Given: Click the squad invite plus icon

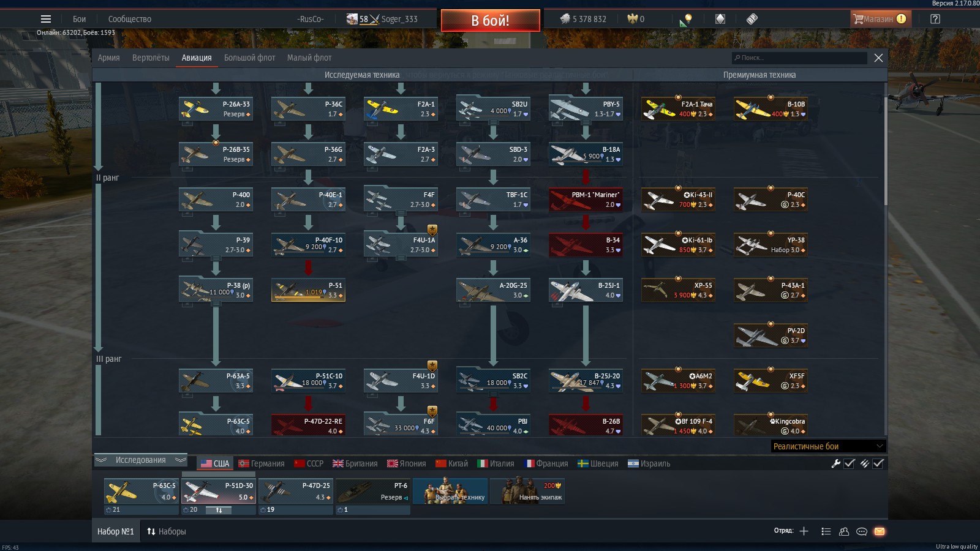Looking at the screenshot, I should (x=804, y=531).
